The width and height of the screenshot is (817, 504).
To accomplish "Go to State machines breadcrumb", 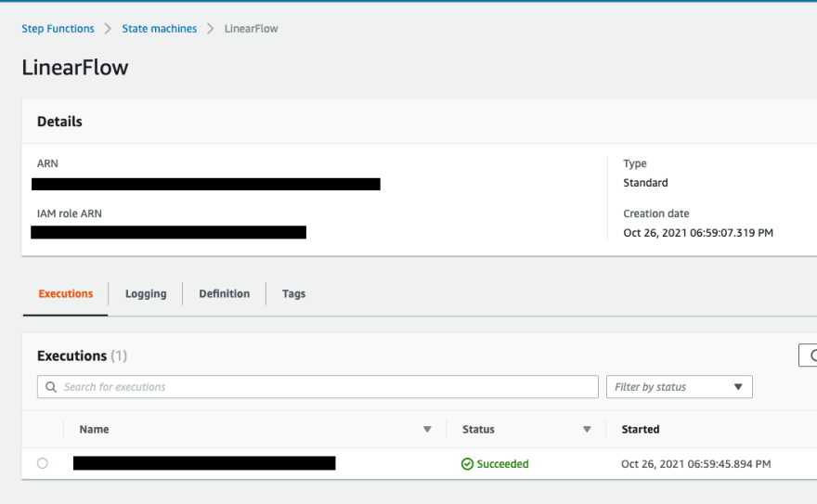I will 160,29.
